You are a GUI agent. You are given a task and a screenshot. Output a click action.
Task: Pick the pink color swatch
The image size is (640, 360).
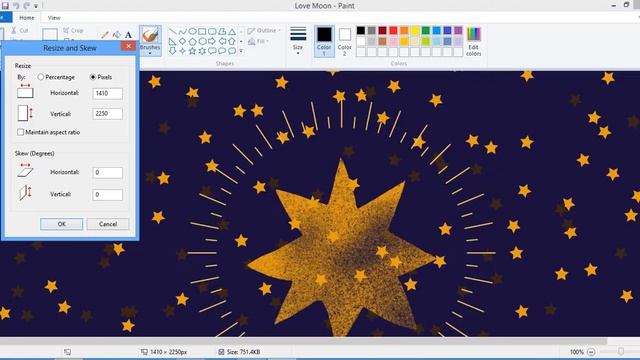pos(393,41)
